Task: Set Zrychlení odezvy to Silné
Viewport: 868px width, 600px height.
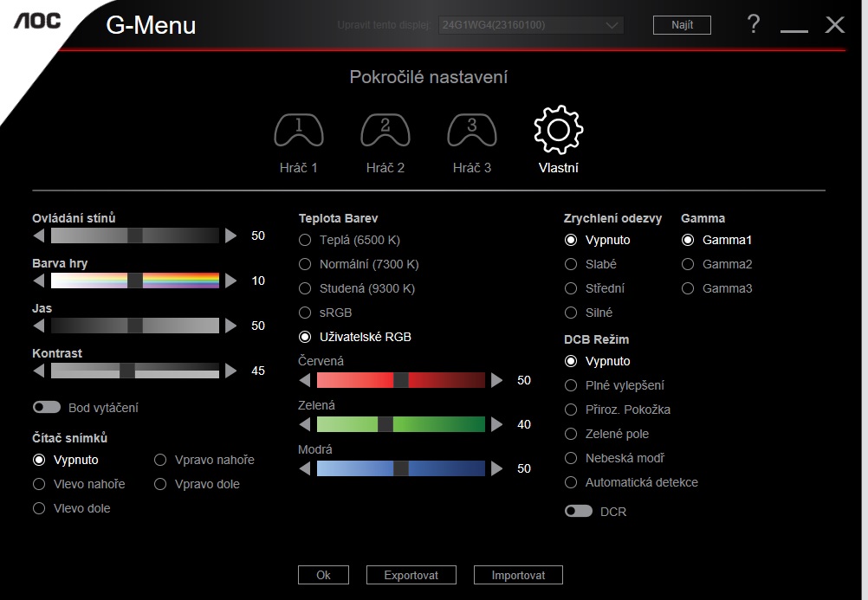Action: (x=588, y=313)
